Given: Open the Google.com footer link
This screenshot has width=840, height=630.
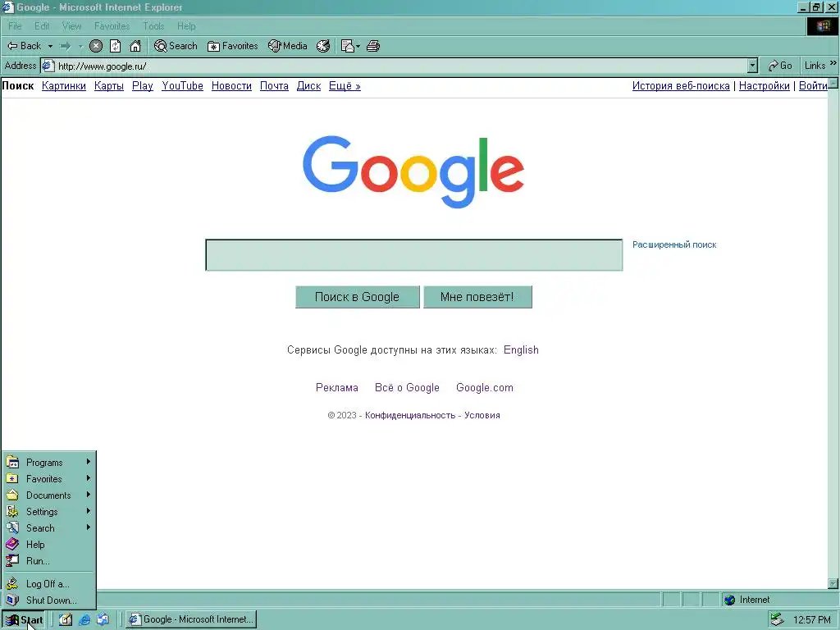Looking at the screenshot, I should (485, 388).
